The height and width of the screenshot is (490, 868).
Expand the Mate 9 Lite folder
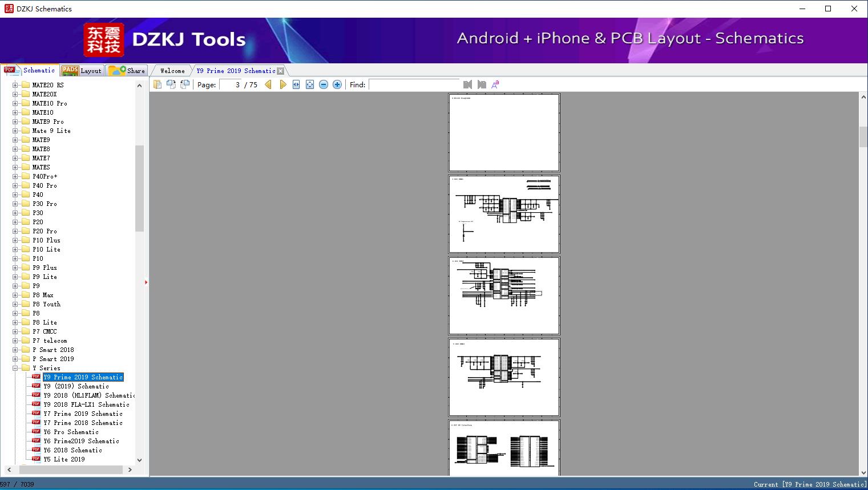click(15, 131)
